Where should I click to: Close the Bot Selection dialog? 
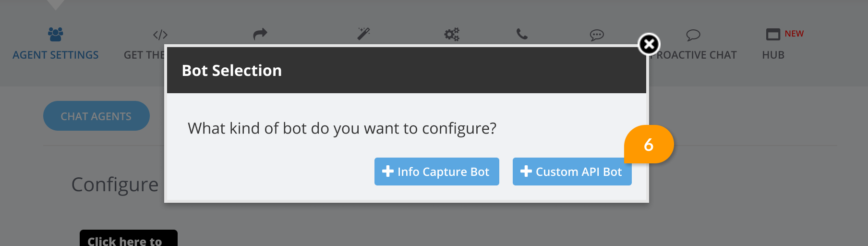click(649, 45)
